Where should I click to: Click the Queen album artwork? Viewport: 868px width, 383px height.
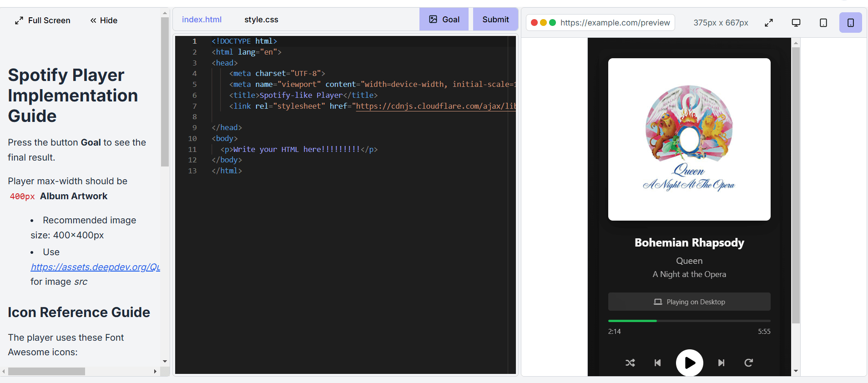click(689, 139)
